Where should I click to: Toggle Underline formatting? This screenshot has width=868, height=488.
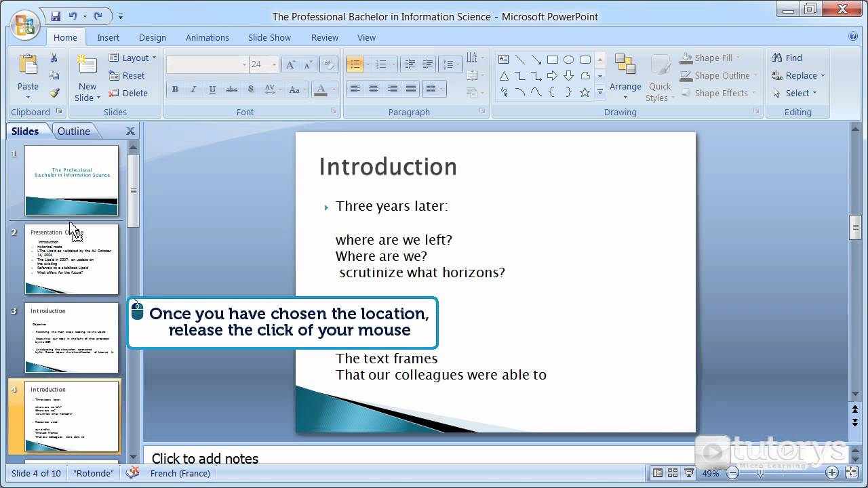213,89
